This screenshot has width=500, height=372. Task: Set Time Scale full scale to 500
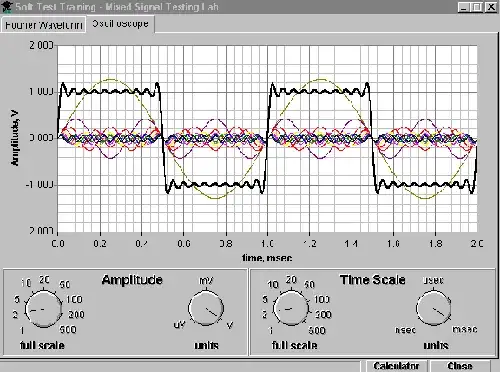pyautogui.click(x=317, y=330)
